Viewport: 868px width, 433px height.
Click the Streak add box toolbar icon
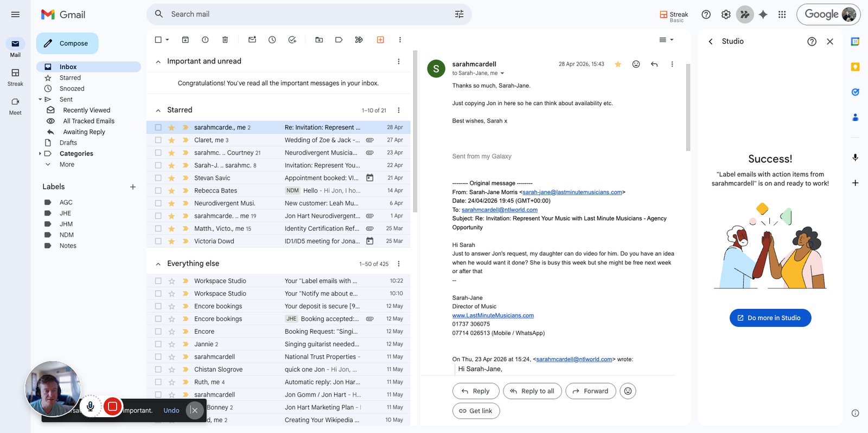point(380,40)
